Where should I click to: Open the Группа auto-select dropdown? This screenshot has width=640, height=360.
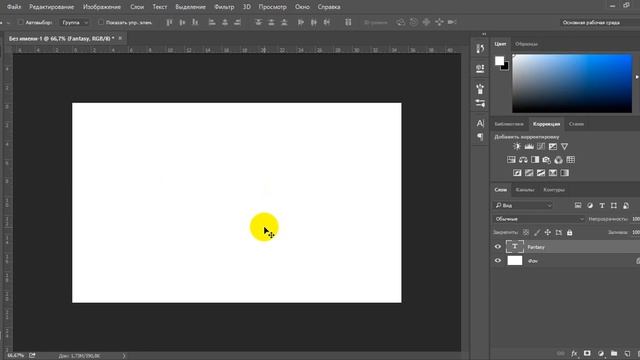(75, 22)
